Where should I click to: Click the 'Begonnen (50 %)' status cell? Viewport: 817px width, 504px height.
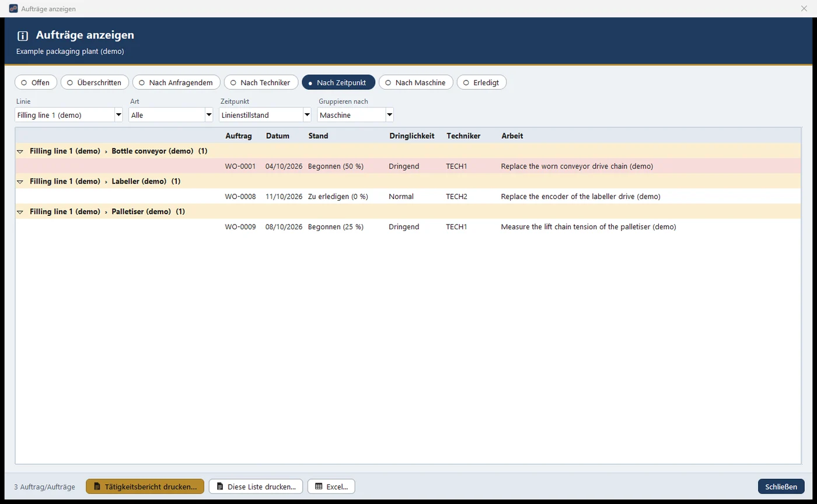pyautogui.click(x=336, y=166)
